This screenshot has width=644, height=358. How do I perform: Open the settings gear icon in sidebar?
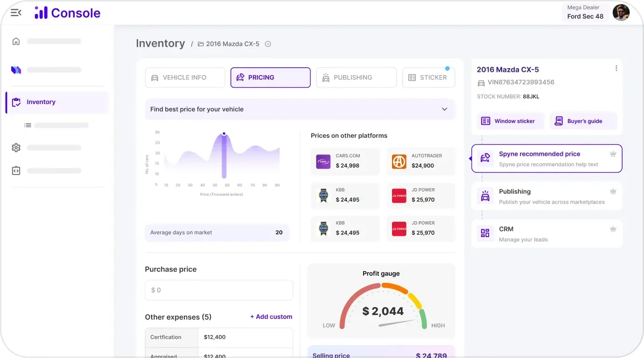click(x=16, y=147)
